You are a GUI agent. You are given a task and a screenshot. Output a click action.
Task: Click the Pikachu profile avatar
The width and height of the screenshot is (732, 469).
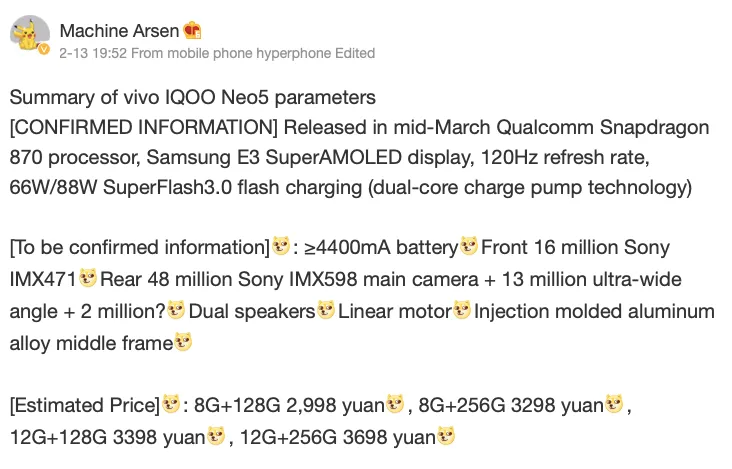click(x=29, y=36)
